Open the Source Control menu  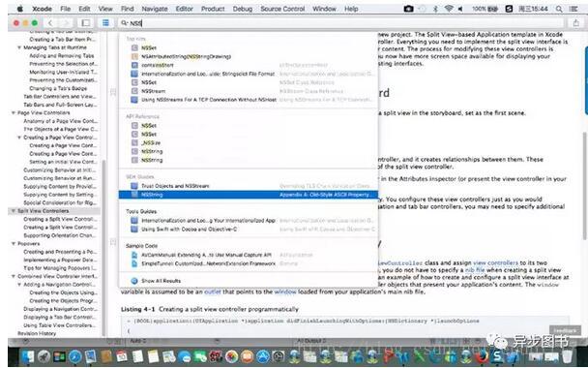[282, 9]
